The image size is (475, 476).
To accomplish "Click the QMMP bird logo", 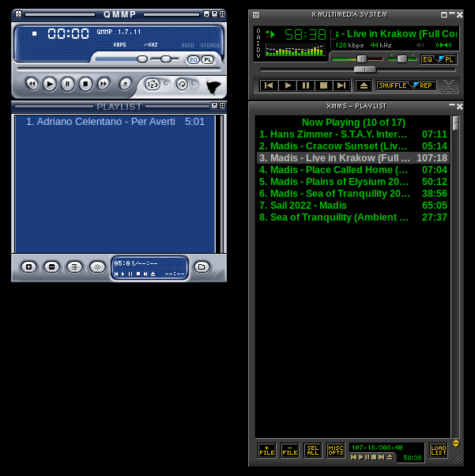I will (x=213, y=86).
